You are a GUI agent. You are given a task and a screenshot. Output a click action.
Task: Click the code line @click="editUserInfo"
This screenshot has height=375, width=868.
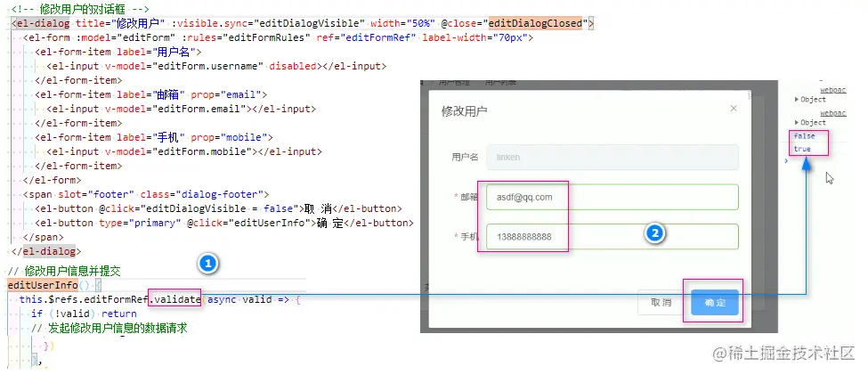point(223,223)
